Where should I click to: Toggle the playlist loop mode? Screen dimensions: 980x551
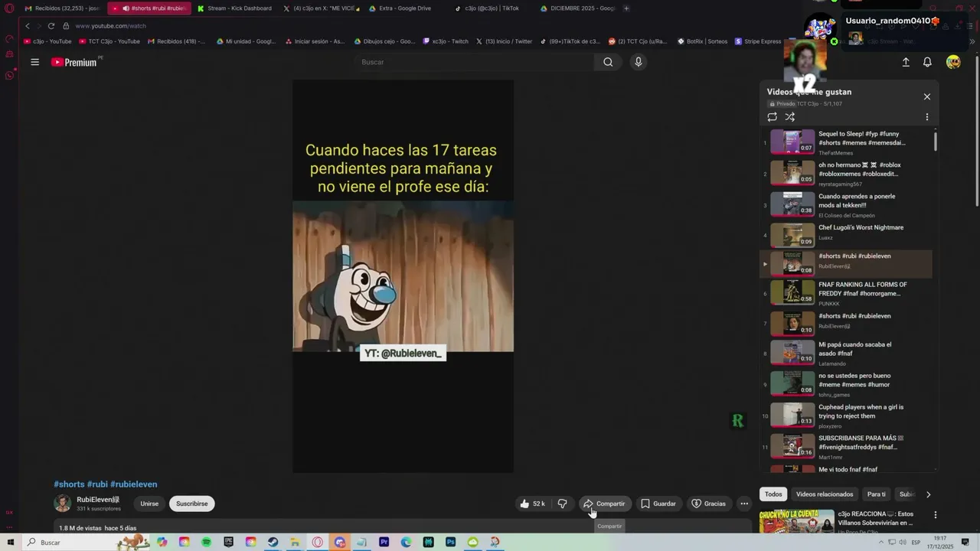point(772,117)
